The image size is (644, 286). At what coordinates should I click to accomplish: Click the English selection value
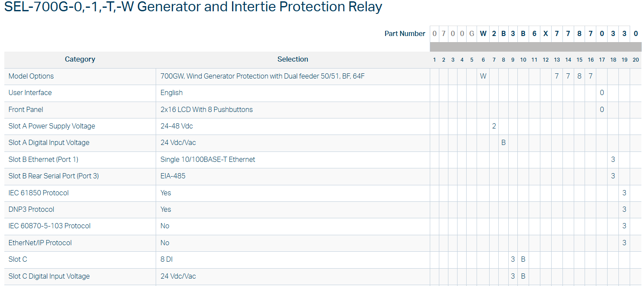click(172, 93)
